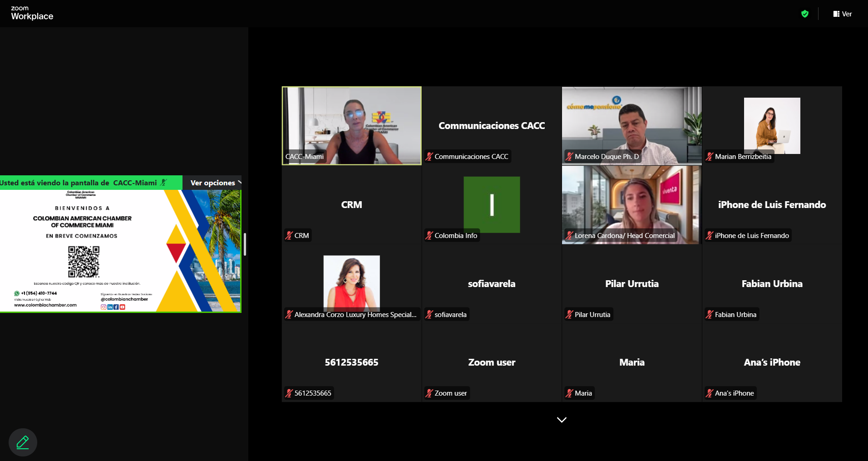Click the Ana's iPhone center name
This screenshot has height=461, width=868.
click(x=772, y=362)
